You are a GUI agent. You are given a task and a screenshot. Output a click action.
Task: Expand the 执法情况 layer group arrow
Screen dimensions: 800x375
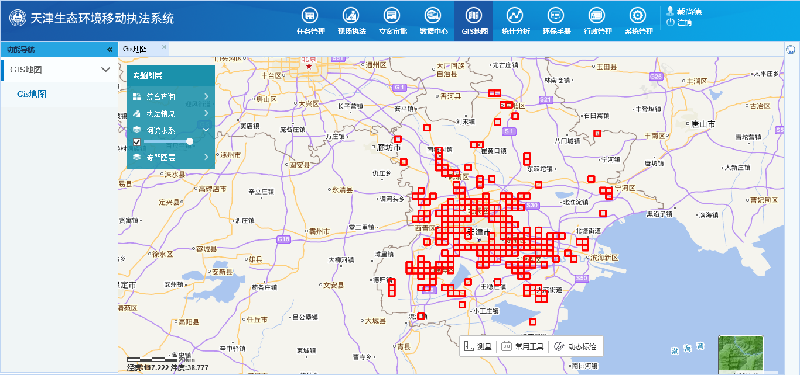click(206, 113)
